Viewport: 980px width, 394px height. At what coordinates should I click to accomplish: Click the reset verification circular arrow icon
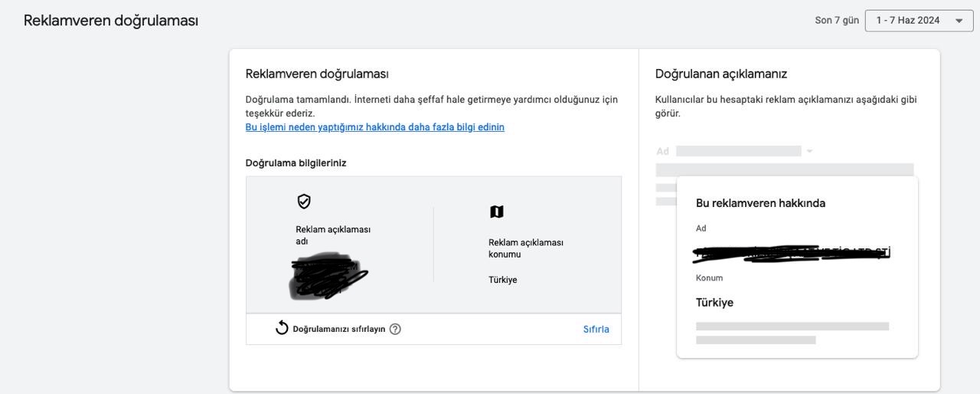coord(282,328)
